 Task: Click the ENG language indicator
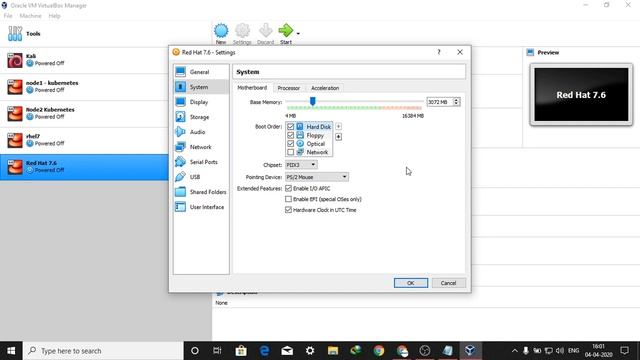(x=573, y=351)
